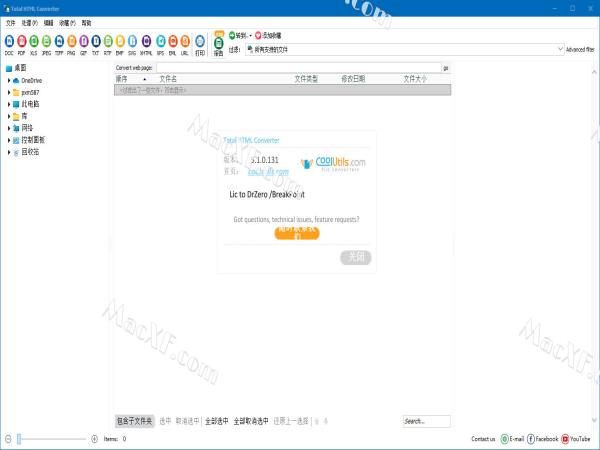Open the YouTube link icon
Image resolution: width=600 pixels, height=450 pixels.
[565, 439]
